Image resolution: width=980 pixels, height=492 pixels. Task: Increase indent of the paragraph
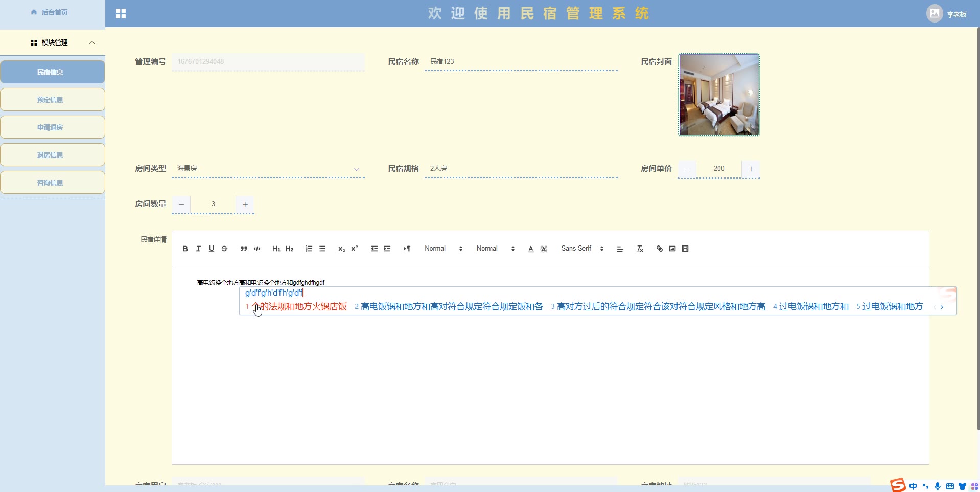(387, 249)
